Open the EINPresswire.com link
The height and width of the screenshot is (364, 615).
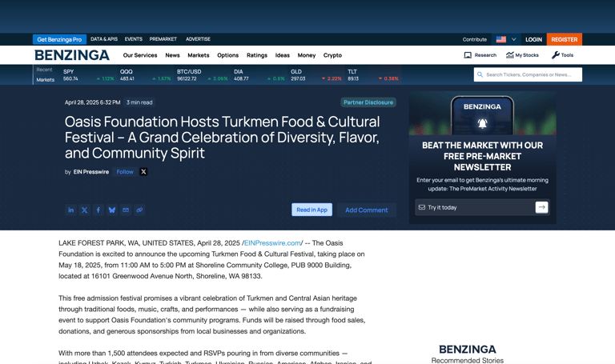pos(272,243)
